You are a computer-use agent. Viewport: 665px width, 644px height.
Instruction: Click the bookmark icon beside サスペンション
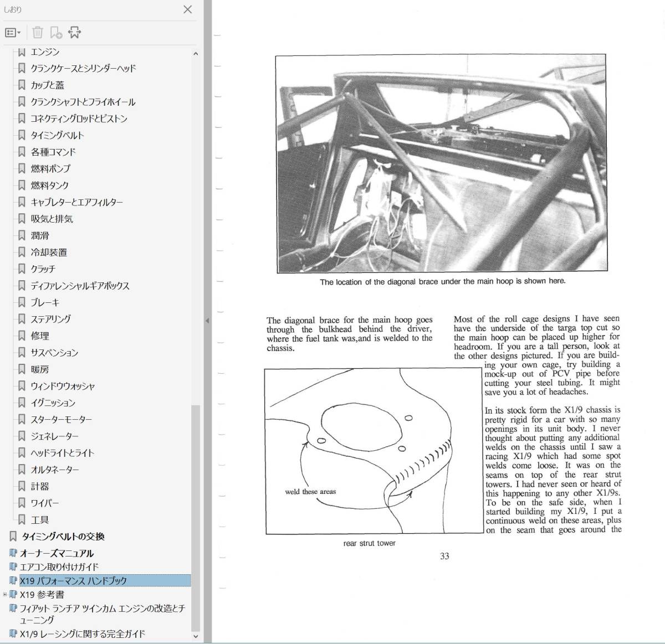point(22,352)
